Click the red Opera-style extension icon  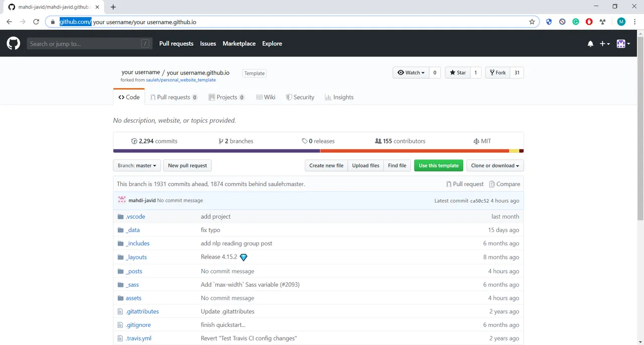click(589, 22)
